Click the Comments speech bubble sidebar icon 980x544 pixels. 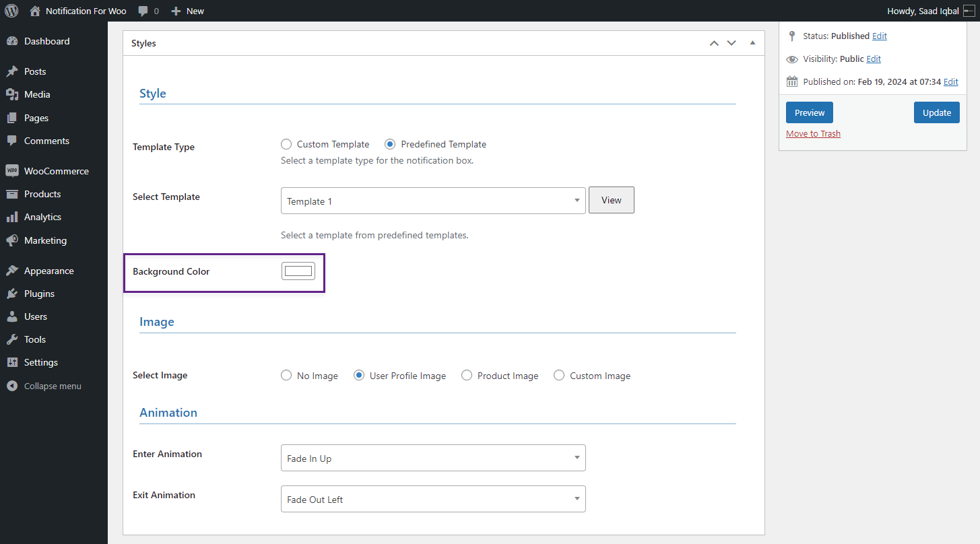pos(12,141)
